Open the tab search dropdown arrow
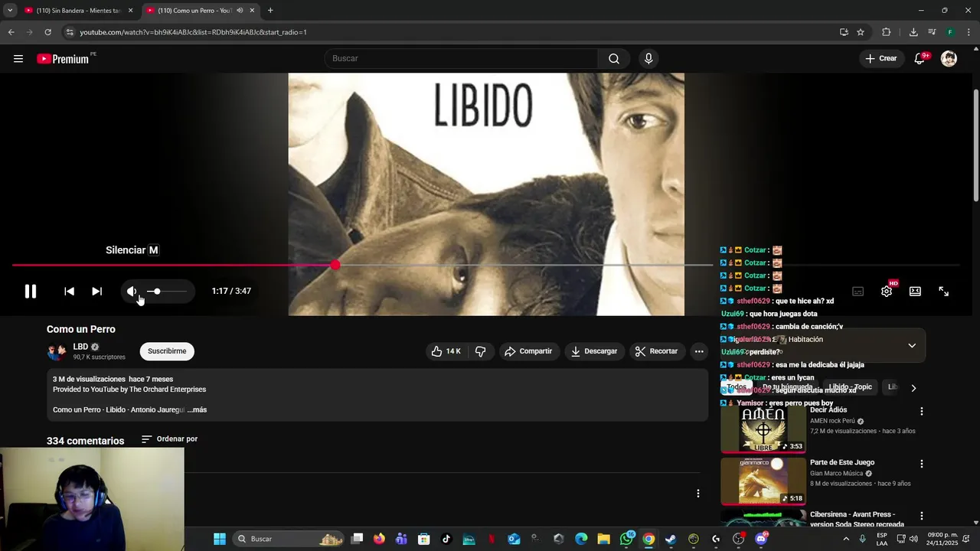Viewport: 980px width, 551px height. pyautogui.click(x=9, y=11)
